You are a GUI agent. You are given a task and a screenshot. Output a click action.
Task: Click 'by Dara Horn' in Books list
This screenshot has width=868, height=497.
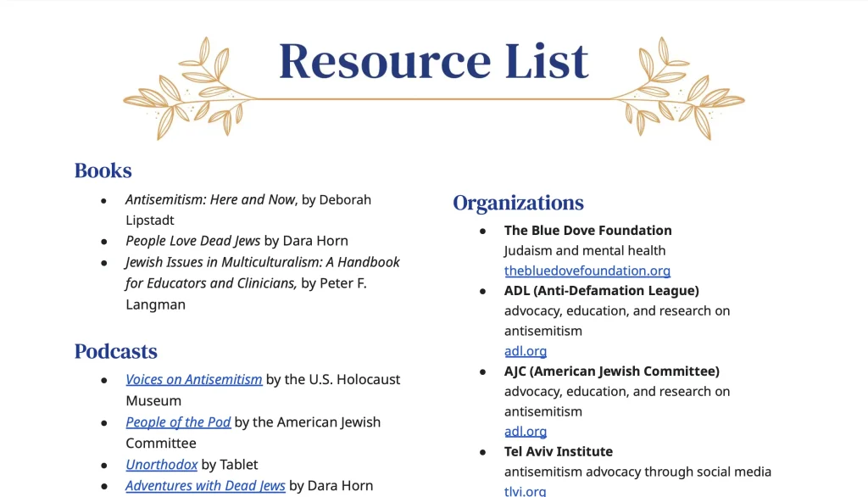coord(306,241)
